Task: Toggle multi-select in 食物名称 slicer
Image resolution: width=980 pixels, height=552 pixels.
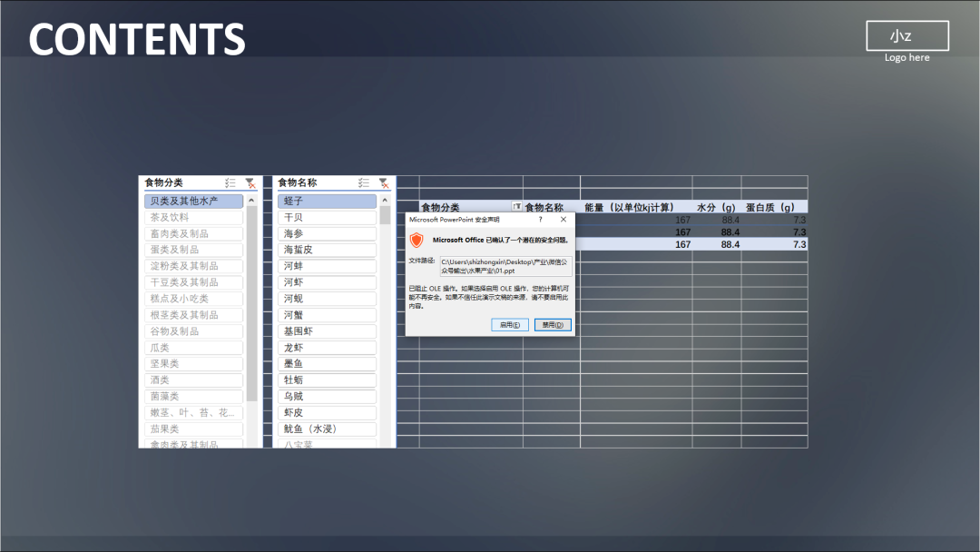Action: pyautogui.click(x=364, y=182)
